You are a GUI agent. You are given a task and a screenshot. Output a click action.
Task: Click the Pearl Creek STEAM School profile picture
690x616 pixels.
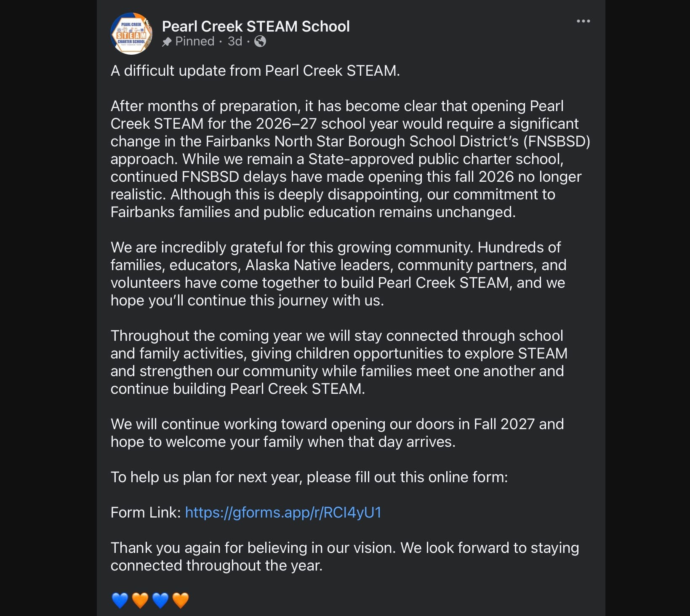tap(131, 34)
